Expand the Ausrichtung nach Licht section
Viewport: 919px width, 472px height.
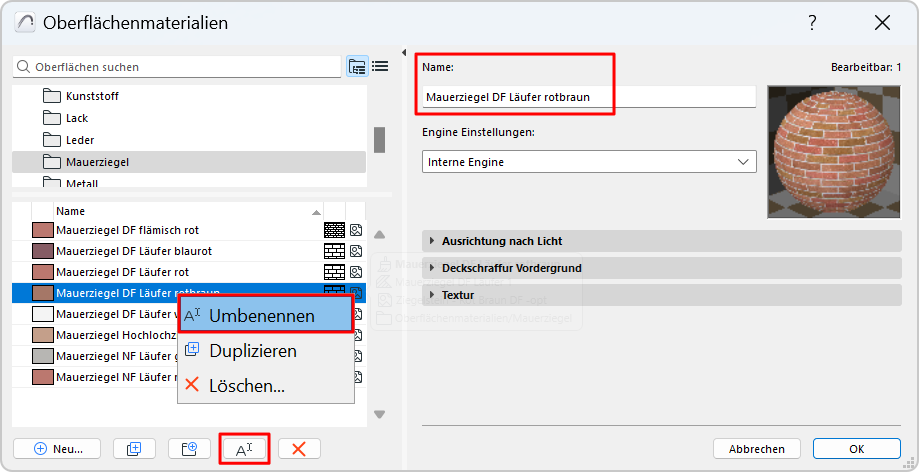click(x=431, y=241)
